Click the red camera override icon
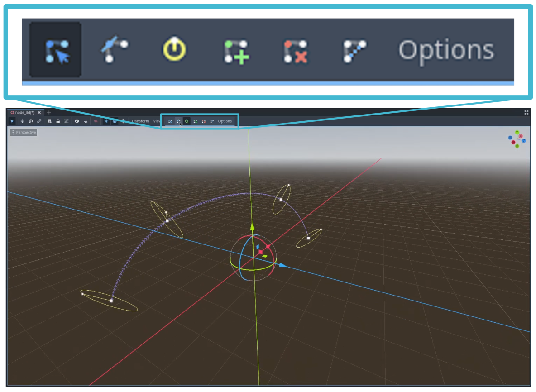This screenshot has height=392, width=536. coord(96,121)
